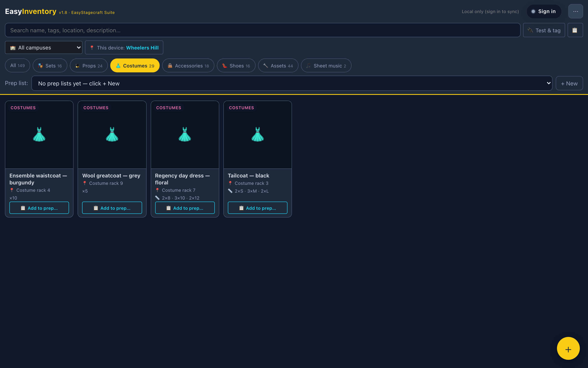Click clipboard icon in Regency day dress Add to prep
This screenshot has height=368, width=588.
coord(168,208)
